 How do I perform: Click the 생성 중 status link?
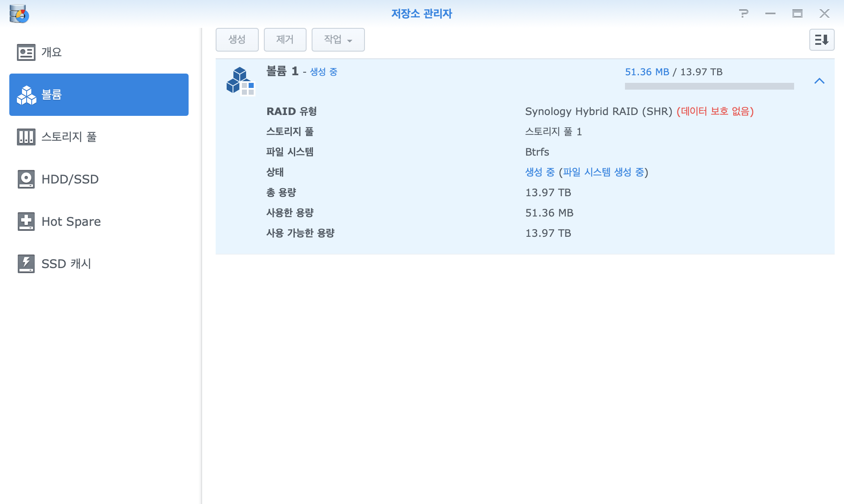pos(540,172)
